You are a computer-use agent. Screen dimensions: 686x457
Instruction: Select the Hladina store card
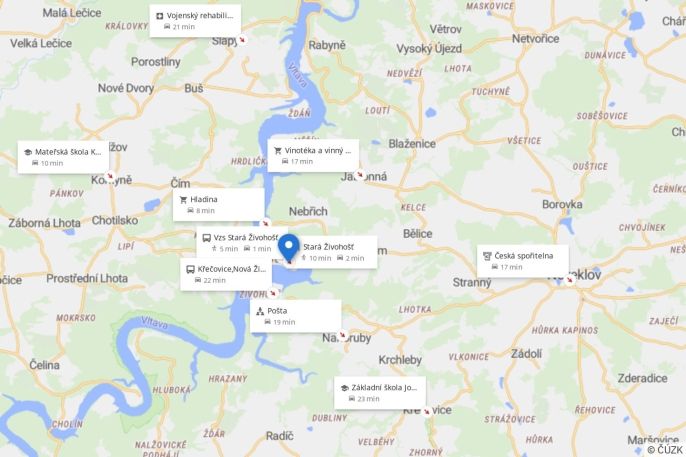point(218,205)
